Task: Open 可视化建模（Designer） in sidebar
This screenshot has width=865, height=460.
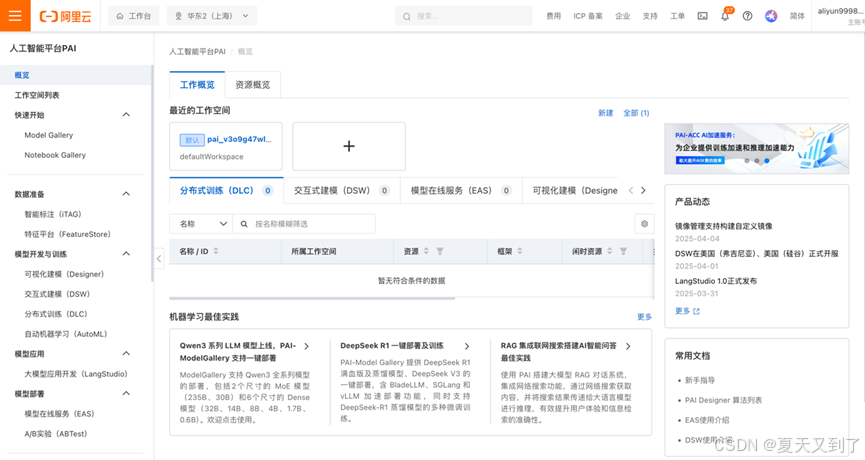Action: [64, 274]
